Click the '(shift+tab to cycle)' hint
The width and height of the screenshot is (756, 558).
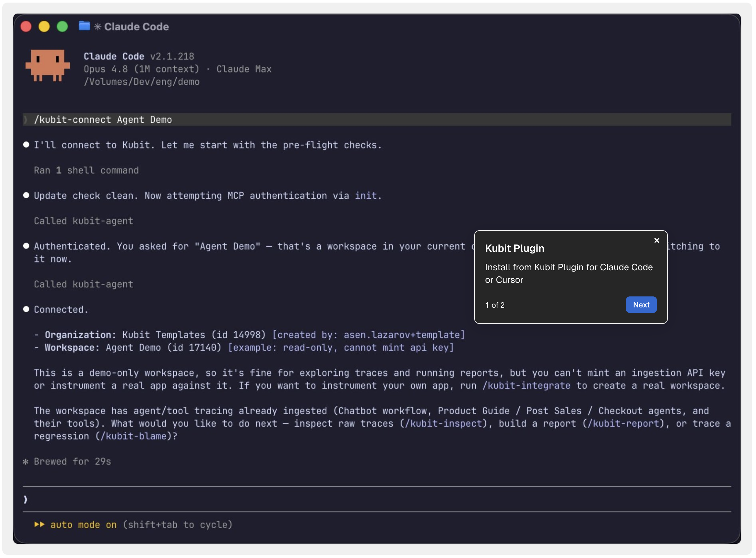(x=178, y=525)
